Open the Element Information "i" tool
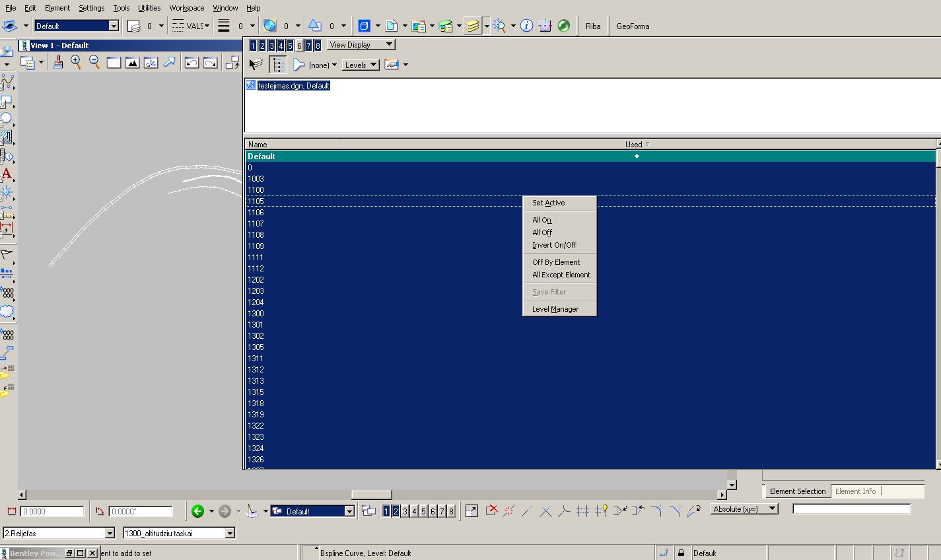This screenshot has width=941, height=560. 526,26
